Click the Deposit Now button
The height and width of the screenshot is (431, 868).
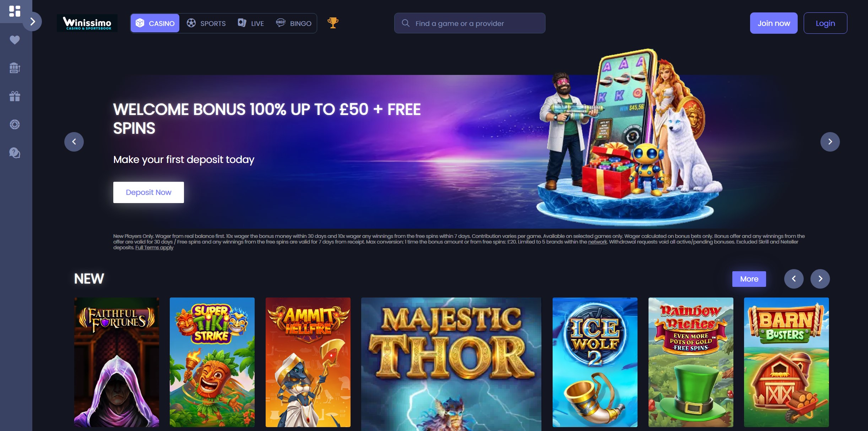click(148, 192)
